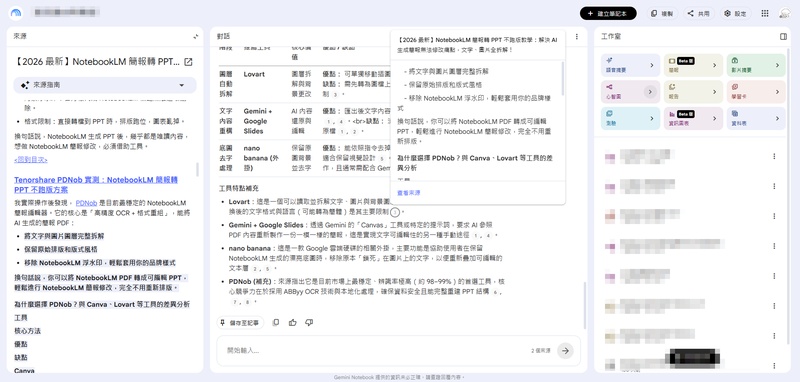Click citation 8 in the PDNob bullet
Screen dimensions: 800x382
pos(247,302)
